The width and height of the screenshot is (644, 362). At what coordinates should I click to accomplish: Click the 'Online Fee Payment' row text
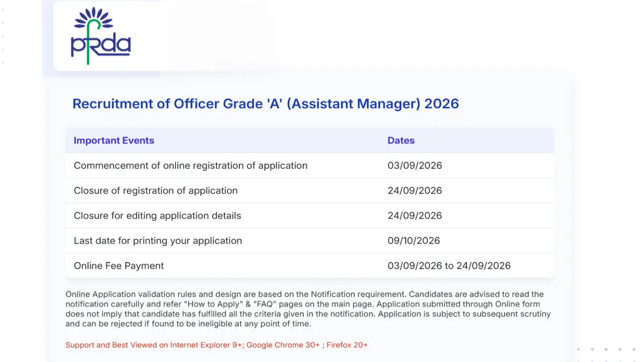[x=119, y=266]
